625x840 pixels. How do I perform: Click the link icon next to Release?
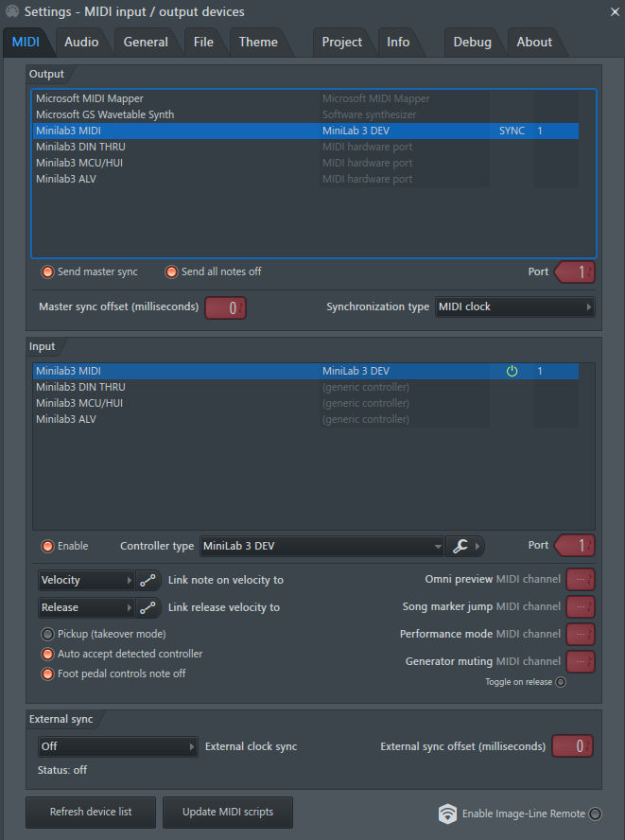coord(148,607)
